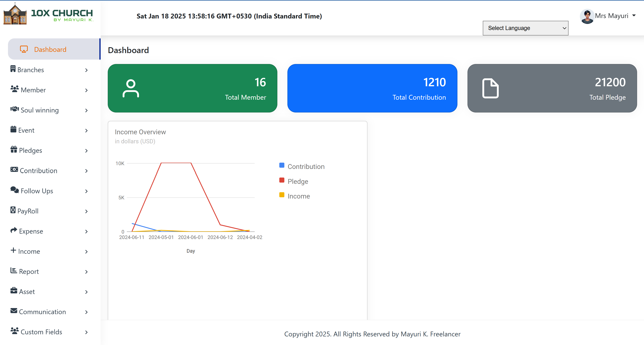Click the Day axis title

coord(191,251)
